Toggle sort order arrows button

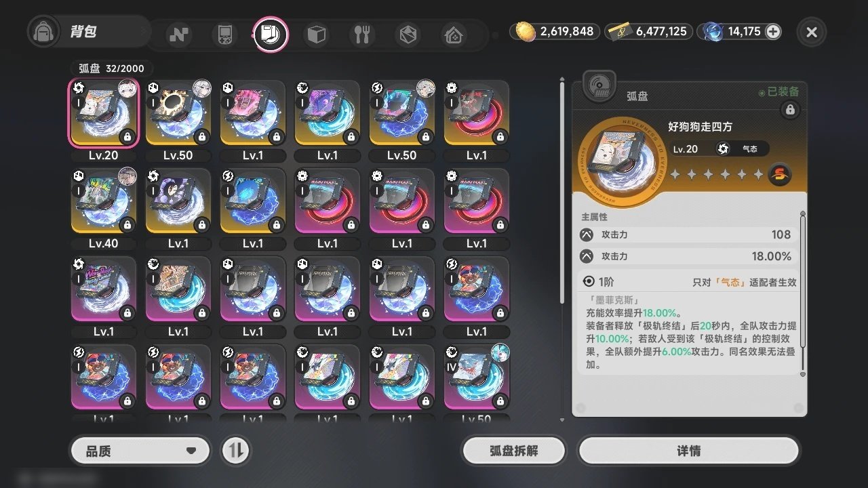tap(235, 451)
